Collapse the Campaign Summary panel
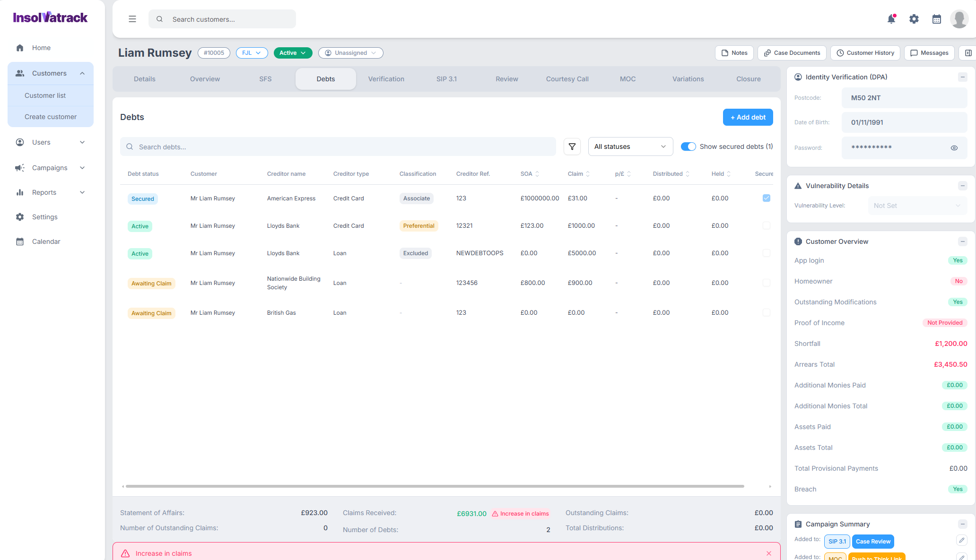 (963, 524)
